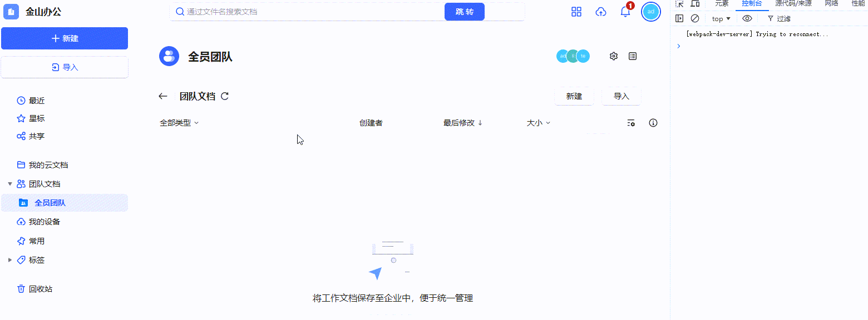Click the cloud upload icon
This screenshot has height=320, width=868.
tap(601, 12)
